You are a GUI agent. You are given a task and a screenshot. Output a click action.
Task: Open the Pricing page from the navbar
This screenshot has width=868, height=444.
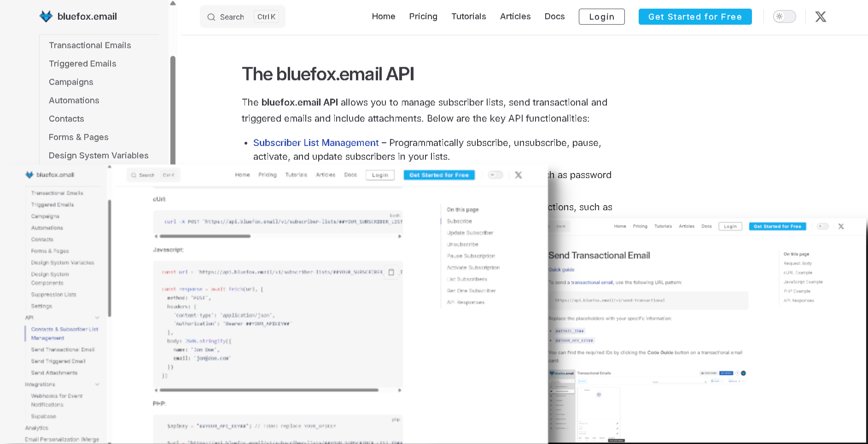tap(423, 17)
